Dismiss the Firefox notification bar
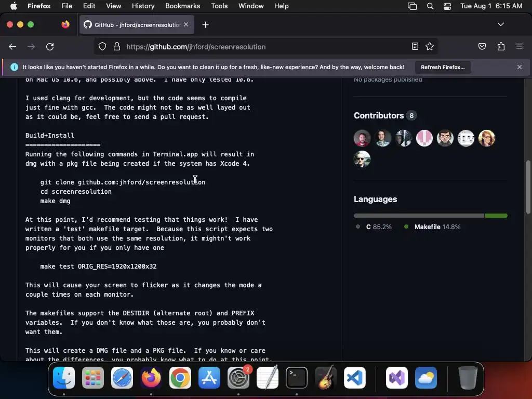Viewport: 532px width, 399px height. pyautogui.click(x=520, y=67)
